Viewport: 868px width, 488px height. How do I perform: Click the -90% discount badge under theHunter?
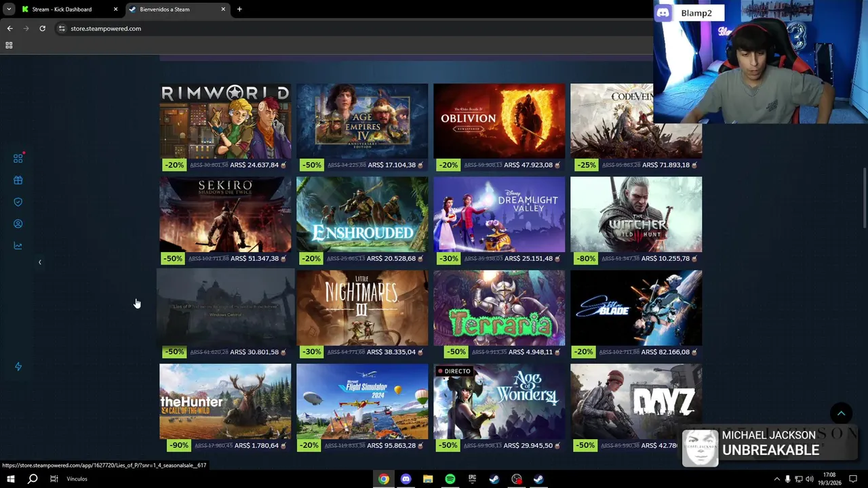click(178, 445)
